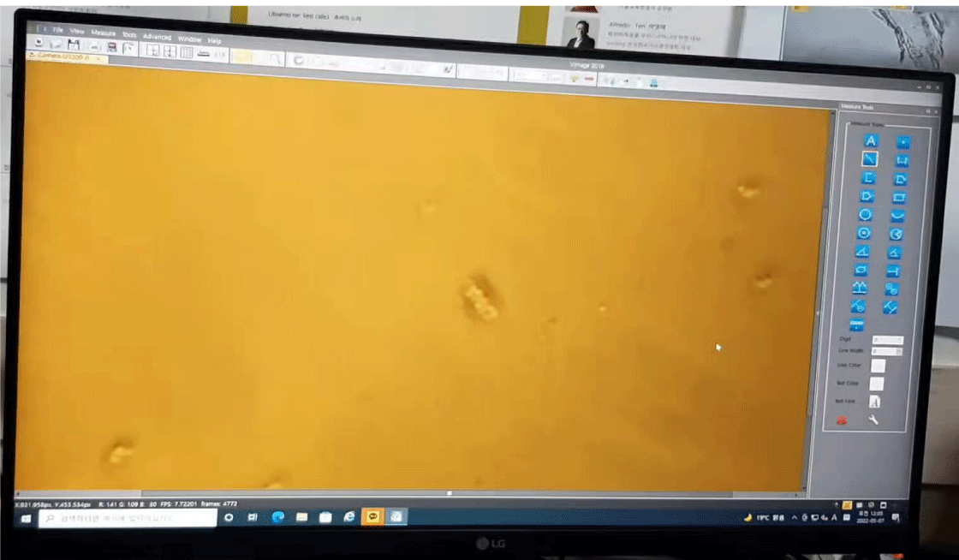Select the circle with radius line tool

pyautogui.click(x=896, y=234)
